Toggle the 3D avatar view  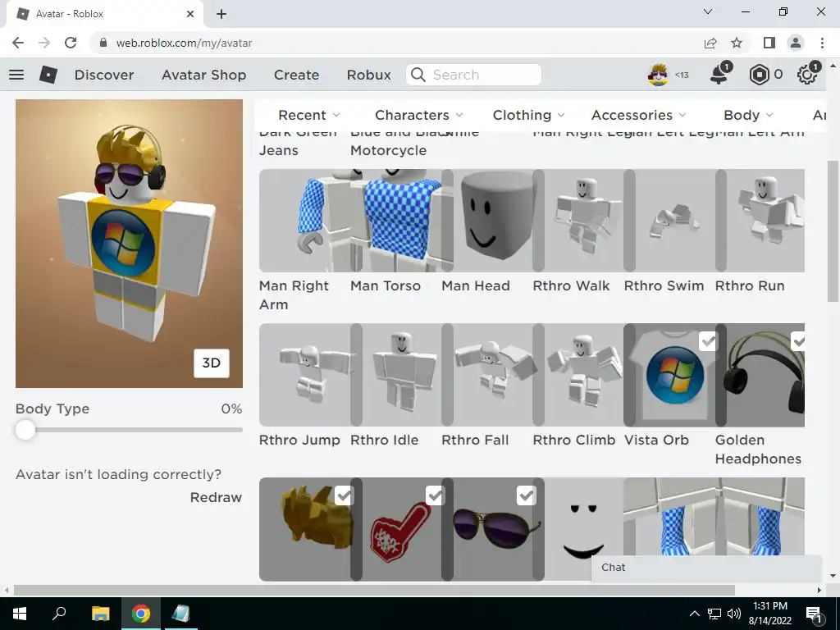point(211,363)
